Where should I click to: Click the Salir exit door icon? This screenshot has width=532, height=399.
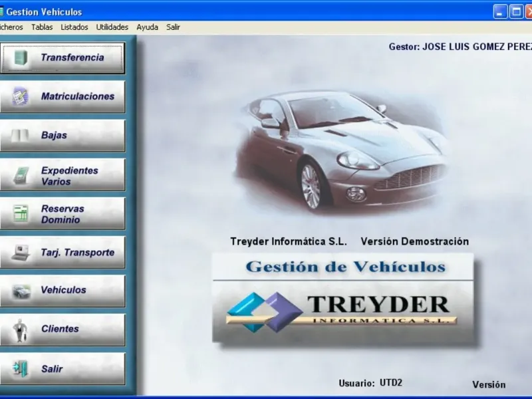tap(21, 369)
